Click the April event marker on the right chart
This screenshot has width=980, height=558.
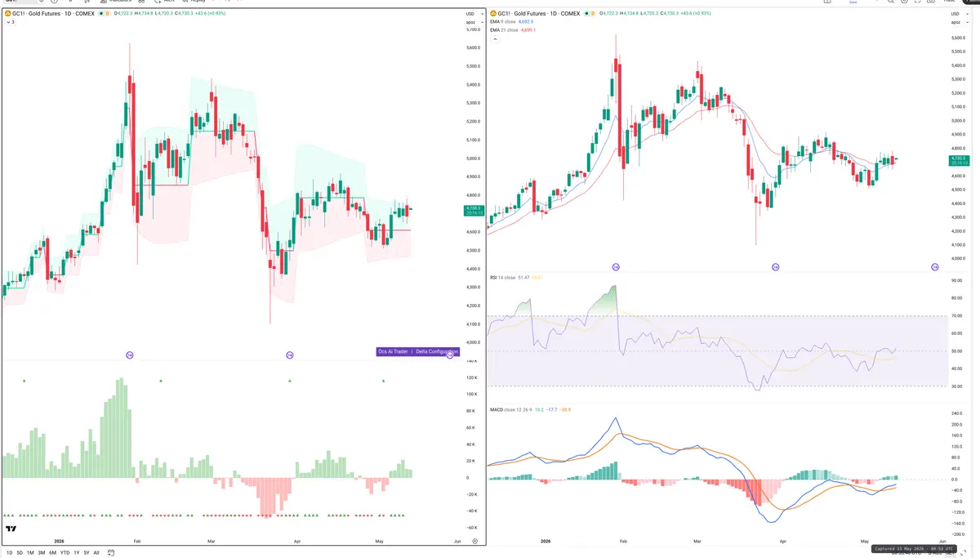[775, 267]
